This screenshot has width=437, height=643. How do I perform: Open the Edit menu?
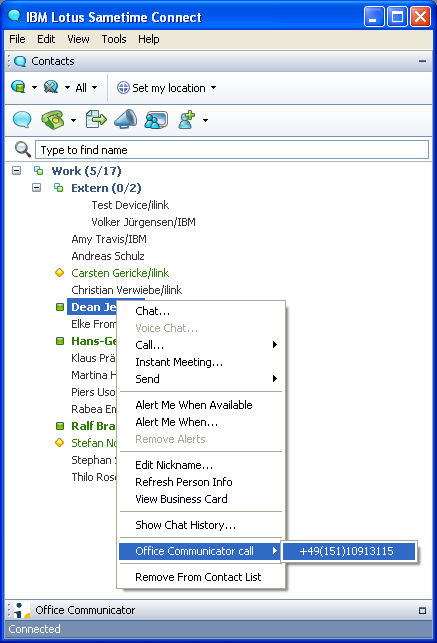46,39
